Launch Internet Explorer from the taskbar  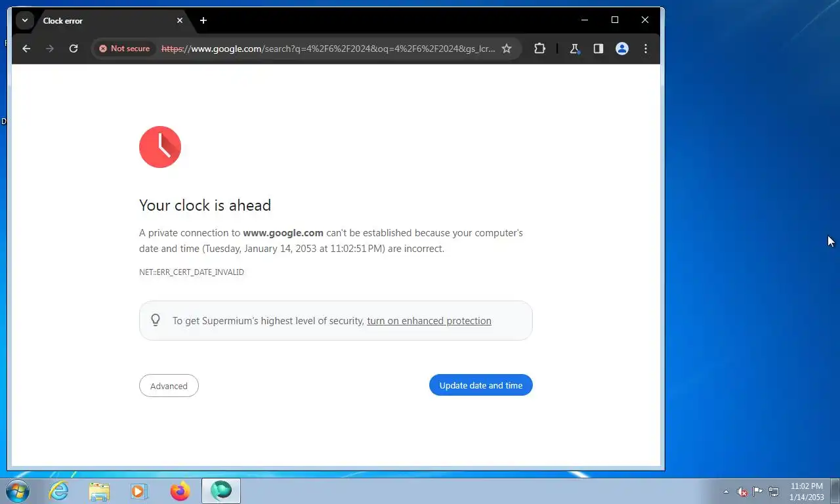59,491
